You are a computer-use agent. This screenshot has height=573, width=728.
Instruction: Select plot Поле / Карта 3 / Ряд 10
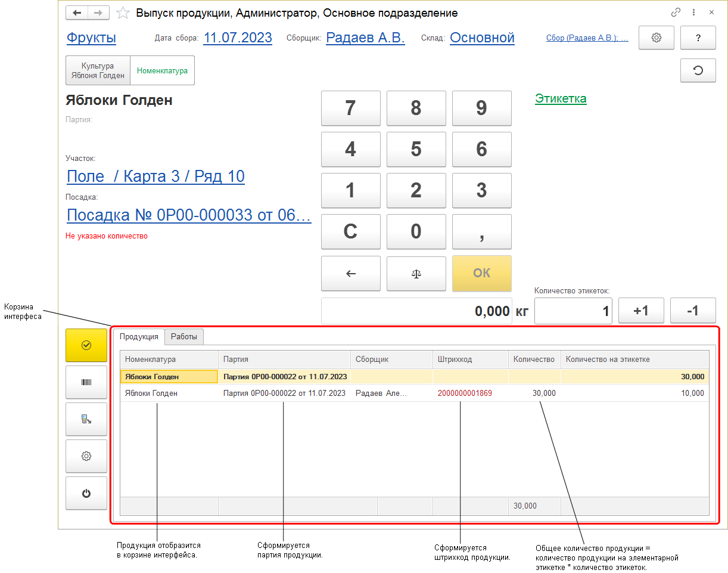coord(155,176)
